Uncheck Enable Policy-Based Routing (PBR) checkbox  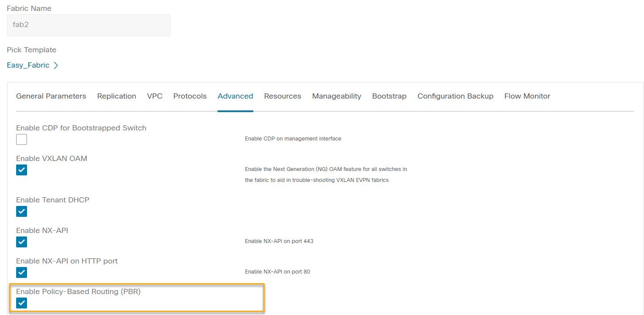click(x=21, y=303)
